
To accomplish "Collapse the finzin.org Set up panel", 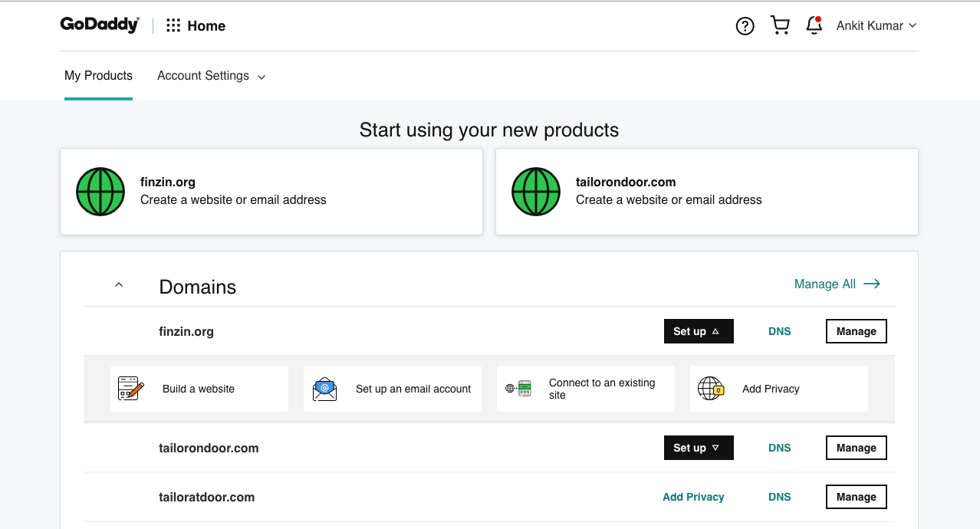I will (x=698, y=331).
